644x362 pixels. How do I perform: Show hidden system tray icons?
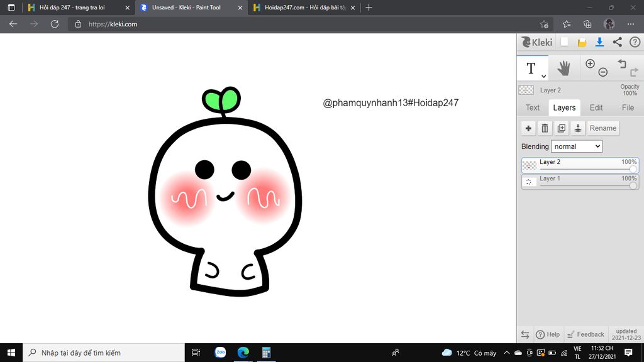(506, 353)
